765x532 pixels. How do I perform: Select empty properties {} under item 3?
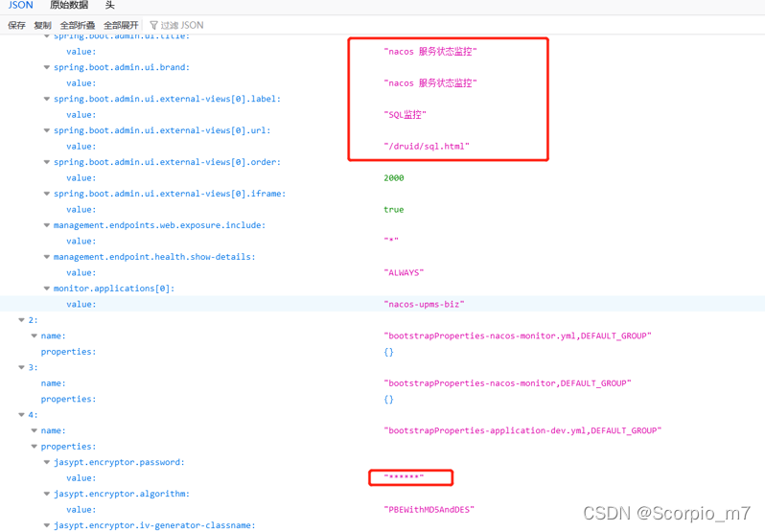coord(388,400)
